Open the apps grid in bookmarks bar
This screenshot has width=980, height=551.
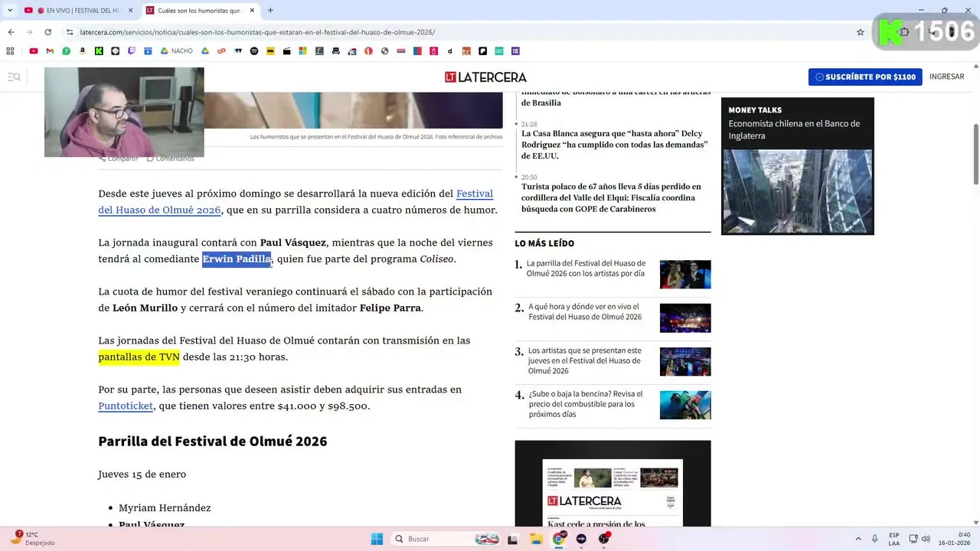pyautogui.click(x=10, y=51)
